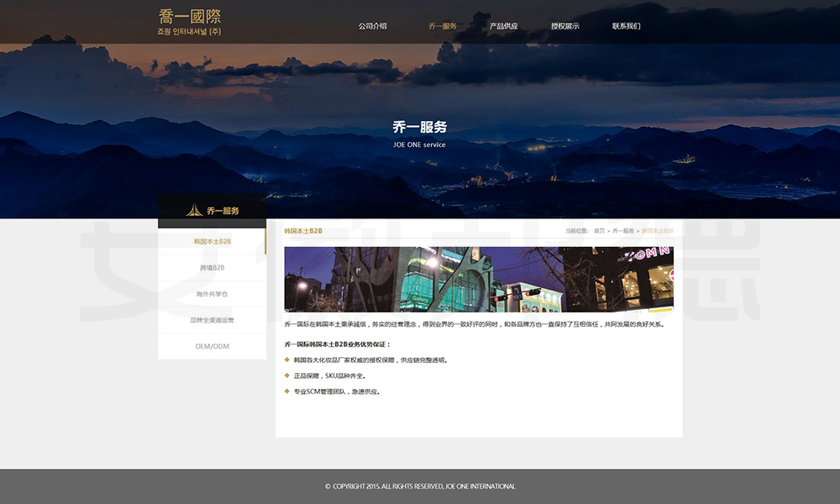The width and height of the screenshot is (840, 504).
Task: Select 韩国本土B2B in the sidebar
Action: tap(212, 241)
